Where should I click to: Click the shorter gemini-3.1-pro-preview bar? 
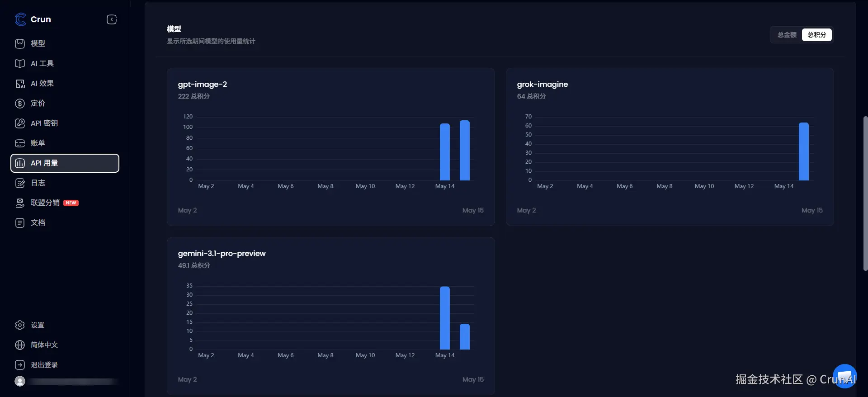[465, 337]
